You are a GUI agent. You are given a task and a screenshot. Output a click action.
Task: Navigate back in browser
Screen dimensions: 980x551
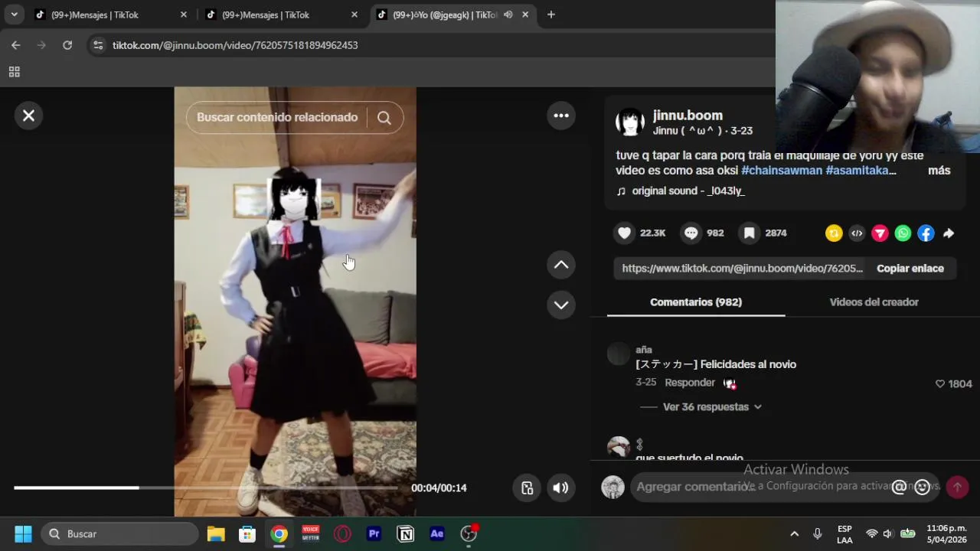pyautogui.click(x=16, y=45)
